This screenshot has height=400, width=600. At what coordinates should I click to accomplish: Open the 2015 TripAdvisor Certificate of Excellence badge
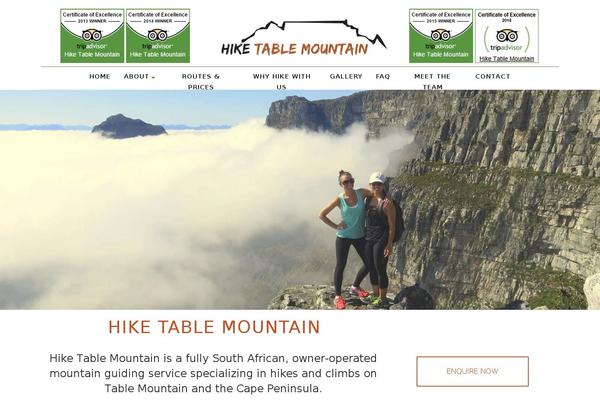point(441,36)
